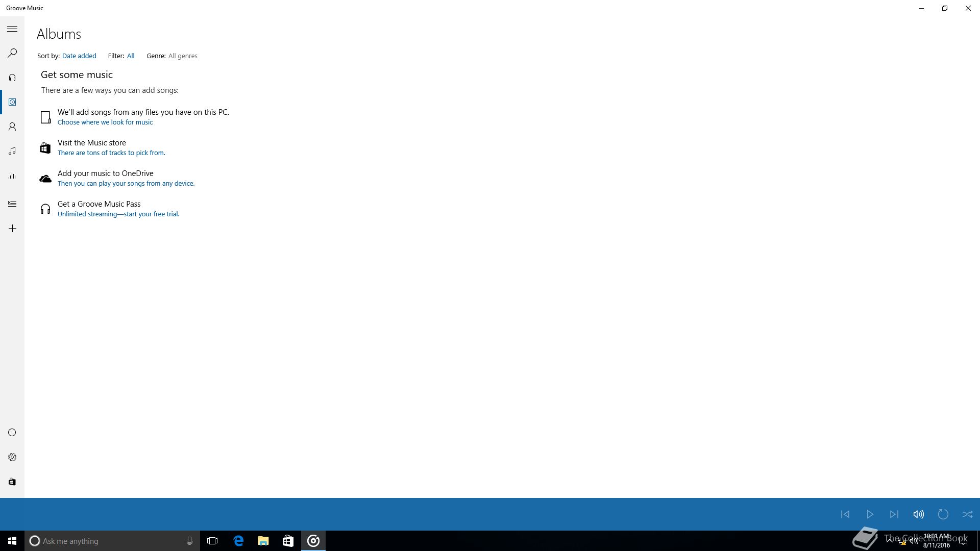Open the notification info icon in sidebar
This screenshot has width=980, height=551.
pos(12,433)
